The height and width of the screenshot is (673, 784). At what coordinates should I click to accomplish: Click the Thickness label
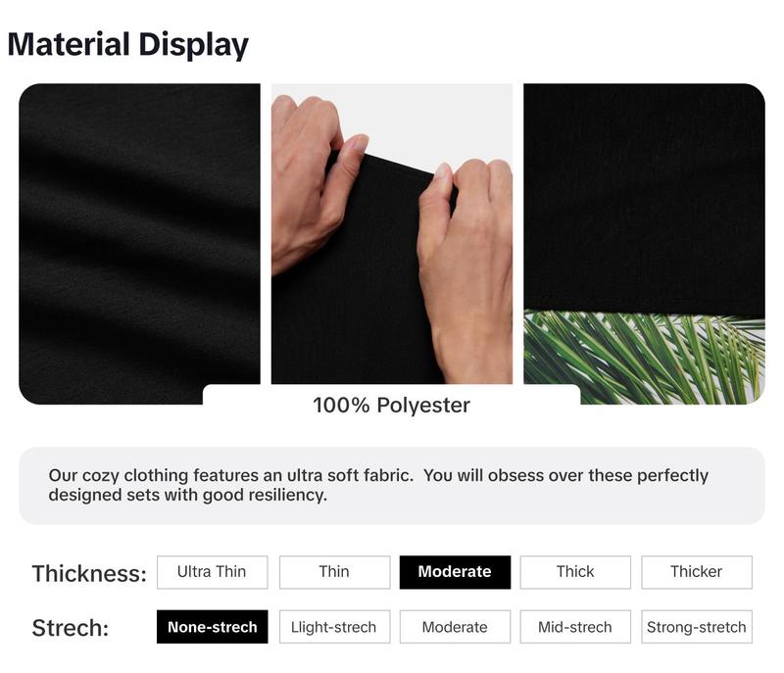(89, 573)
